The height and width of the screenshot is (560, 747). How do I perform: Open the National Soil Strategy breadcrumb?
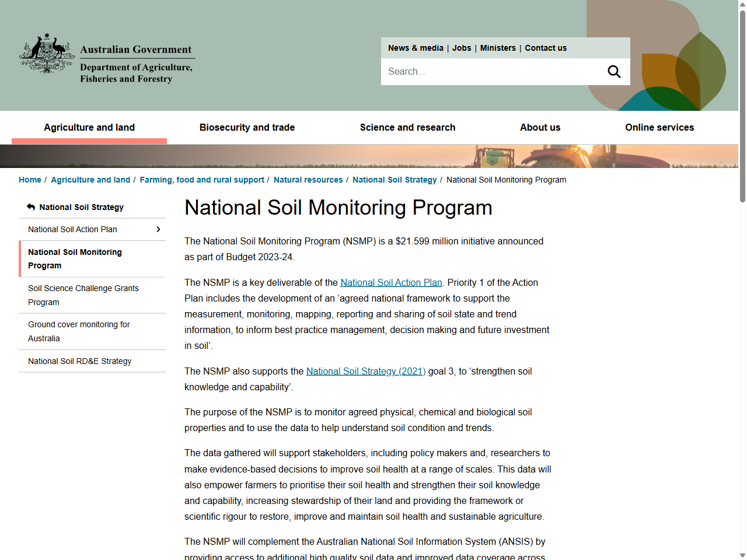[395, 180]
